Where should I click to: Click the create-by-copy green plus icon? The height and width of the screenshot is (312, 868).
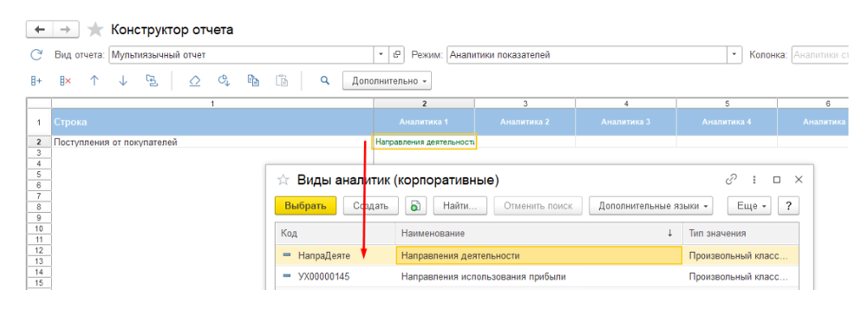[x=415, y=206]
